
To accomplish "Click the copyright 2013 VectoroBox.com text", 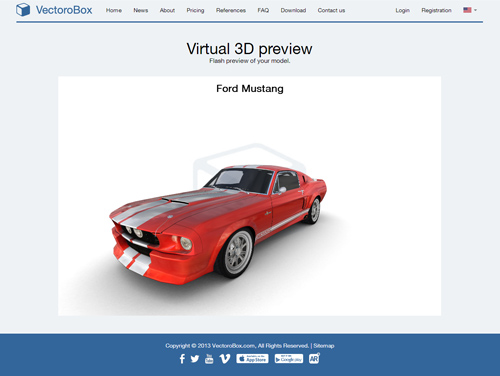I will [x=237, y=346].
